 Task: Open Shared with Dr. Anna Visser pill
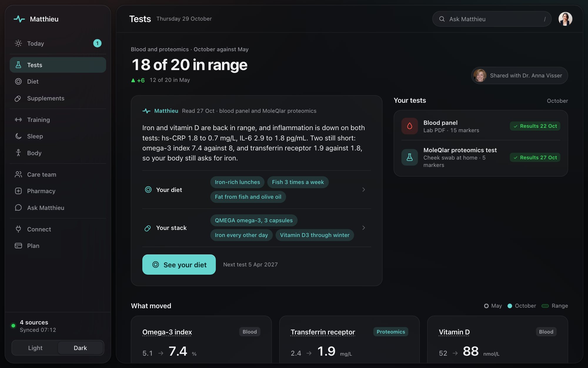[x=519, y=76]
